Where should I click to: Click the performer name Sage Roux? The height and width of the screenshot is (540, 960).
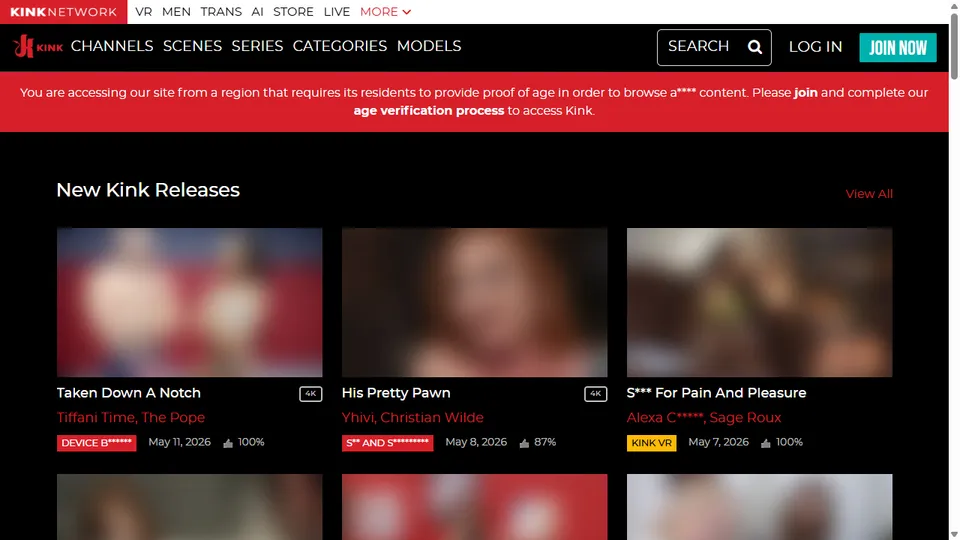point(745,418)
